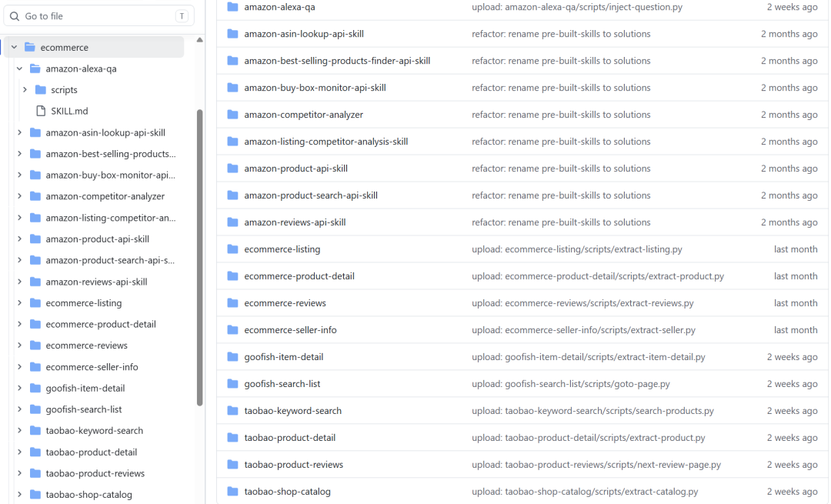Select taobao-product-reviews tree item
831x504 pixels.
click(x=95, y=473)
